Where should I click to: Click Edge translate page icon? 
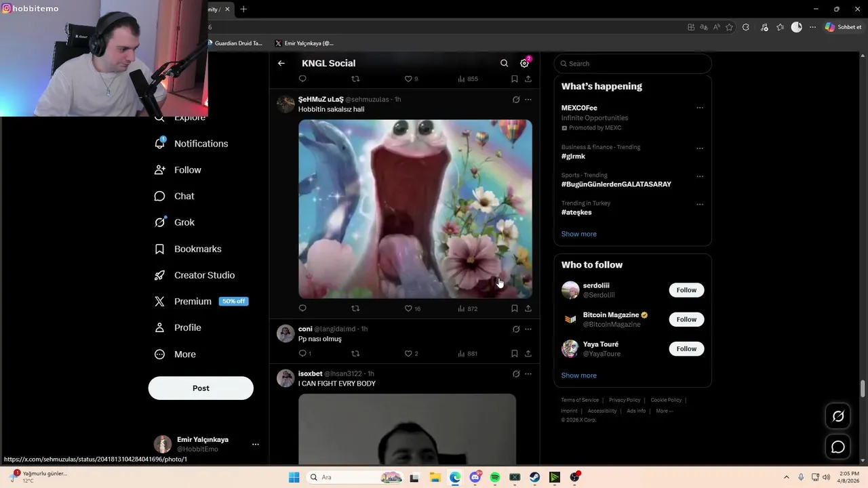704,27
